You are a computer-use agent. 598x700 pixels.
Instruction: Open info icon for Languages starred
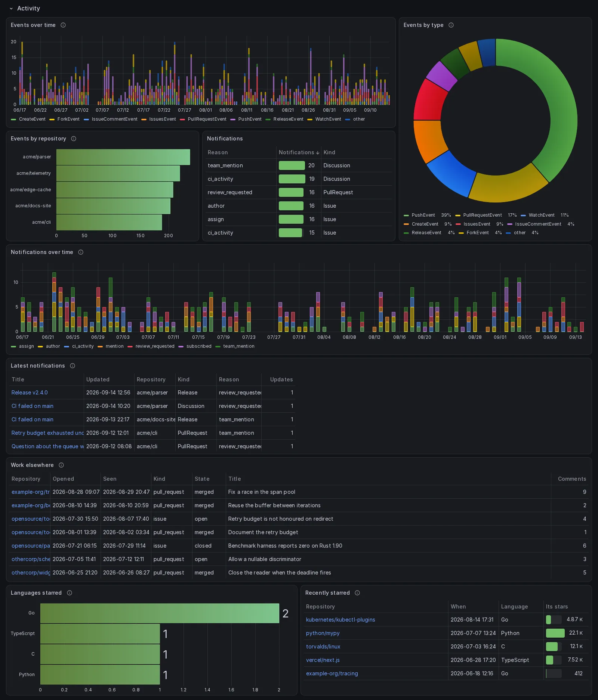(70, 593)
